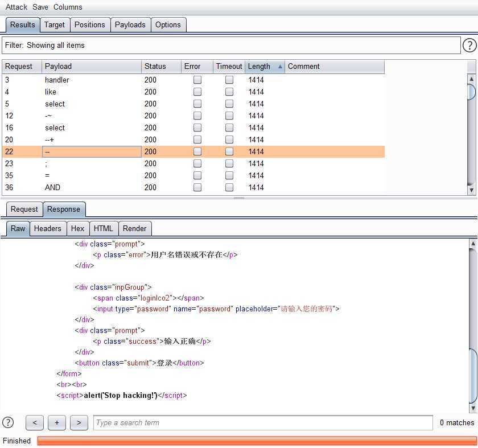478x448 pixels.
Task: Select the like payload row
Action: pos(193,92)
